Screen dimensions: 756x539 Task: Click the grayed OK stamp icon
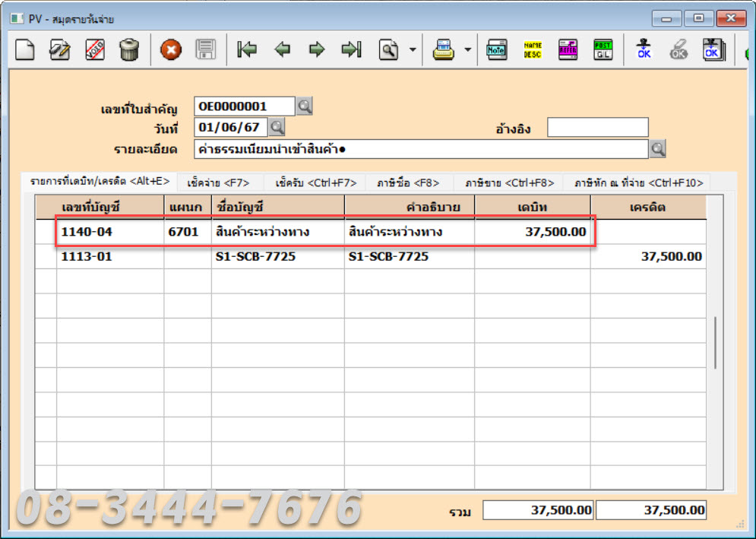point(679,49)
